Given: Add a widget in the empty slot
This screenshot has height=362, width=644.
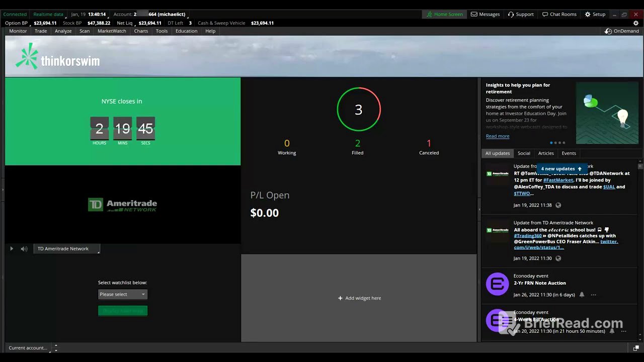Looking at the screenshot, I should [359, 298].
